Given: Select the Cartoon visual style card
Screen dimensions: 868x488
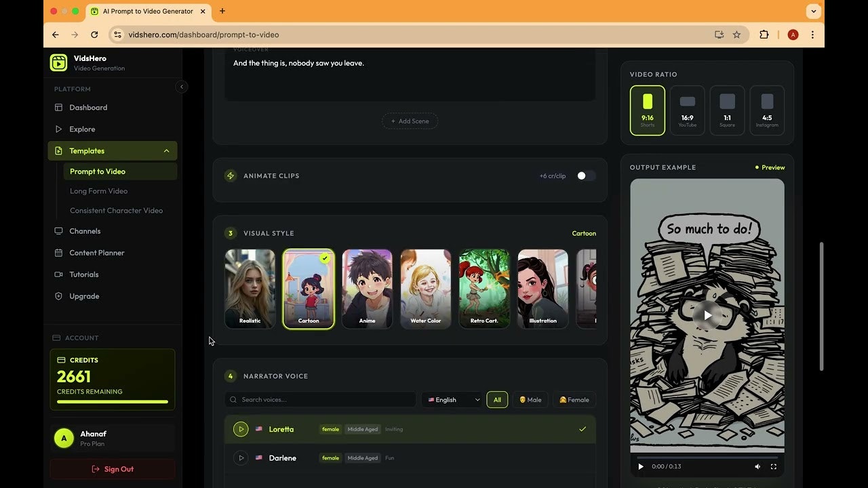Looking at the screenshot, I should tap(309, 289).
